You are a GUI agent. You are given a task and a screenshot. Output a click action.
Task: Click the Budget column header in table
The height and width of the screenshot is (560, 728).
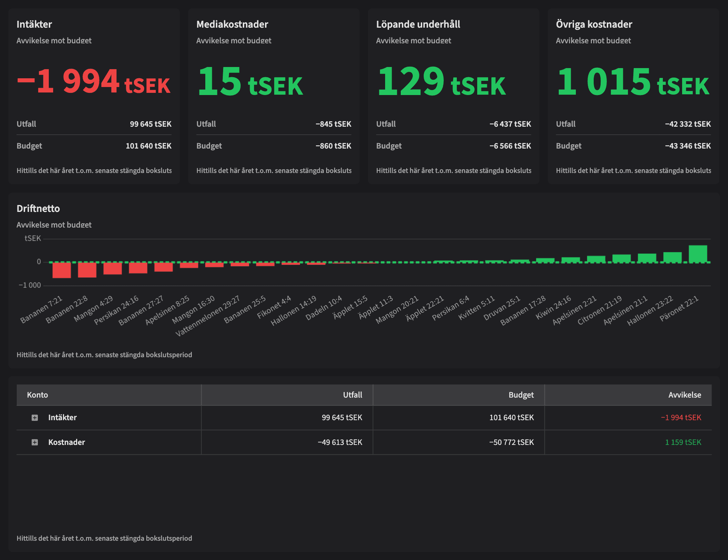click(x=521, y=395)
